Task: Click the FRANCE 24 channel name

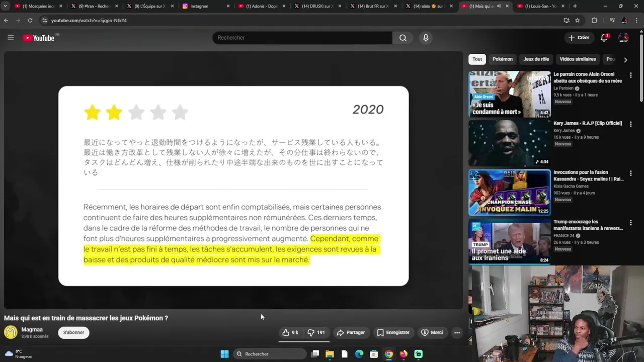Action: 564,236
